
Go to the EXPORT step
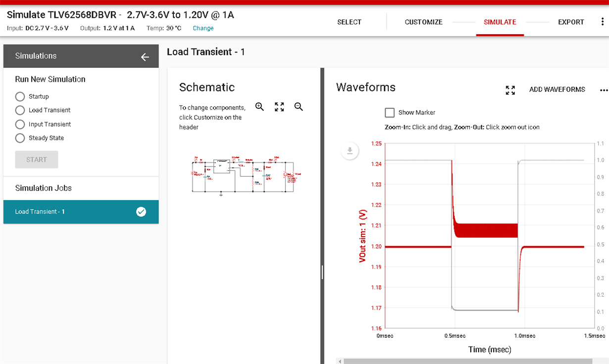coord(571,22)
